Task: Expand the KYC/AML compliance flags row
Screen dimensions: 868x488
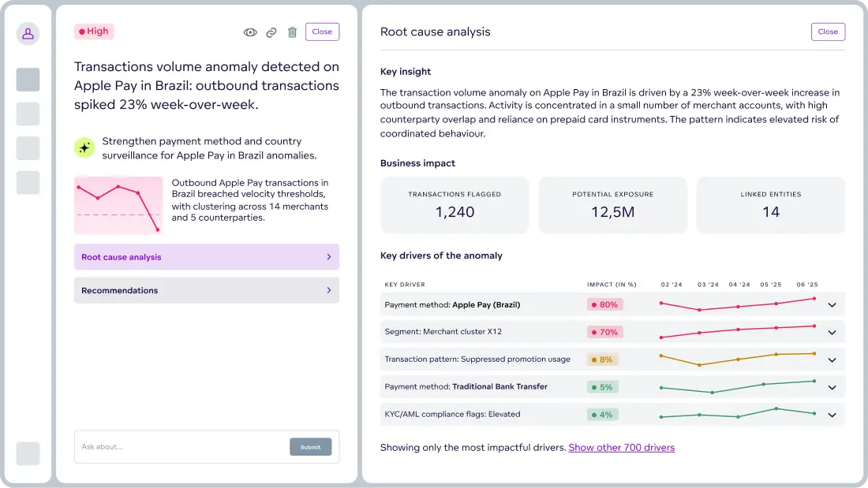Action: (832, 414)
